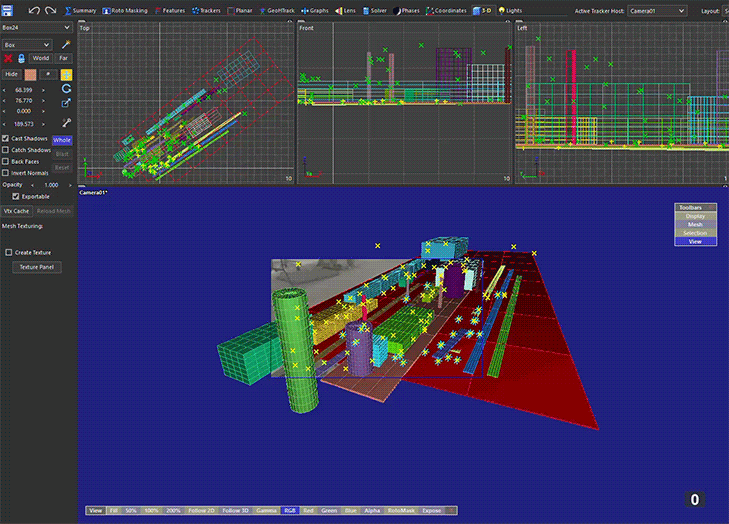The height and width of the screenshot is (524, 729).
Task: Click the bone-shaped tool icon under Scale
Action: click(66, 123)
